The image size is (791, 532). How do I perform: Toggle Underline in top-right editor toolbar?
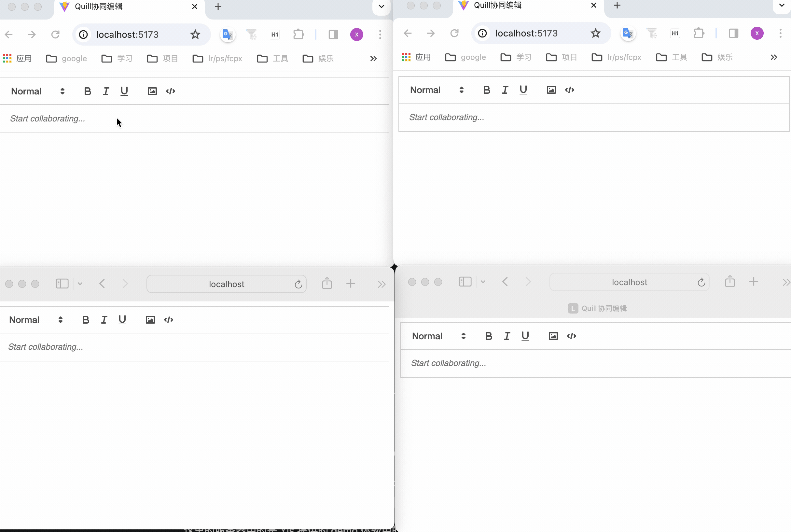point(523,90)
